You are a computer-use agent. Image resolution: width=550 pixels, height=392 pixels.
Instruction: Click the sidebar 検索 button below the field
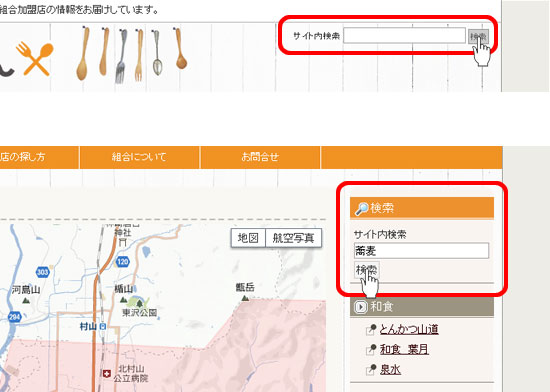(367, 270)
